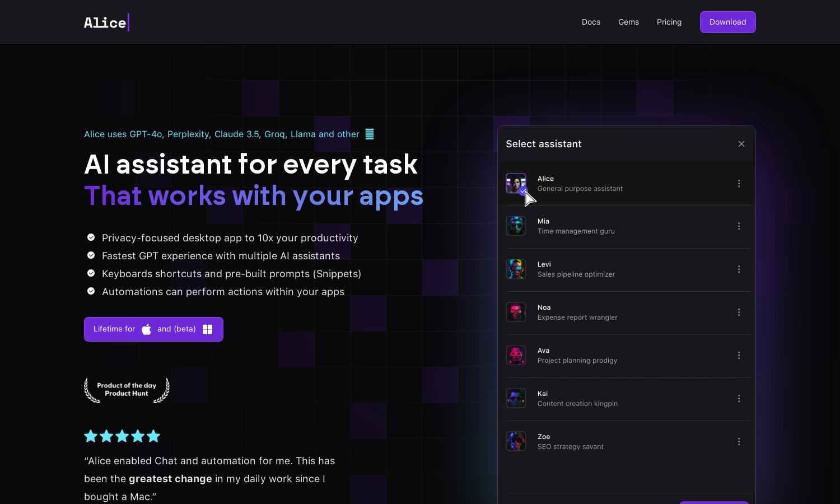Image resolution: width=840 pixels, height=504 pixels.
Task: Click the five-star rating
Action: [122, 436]
